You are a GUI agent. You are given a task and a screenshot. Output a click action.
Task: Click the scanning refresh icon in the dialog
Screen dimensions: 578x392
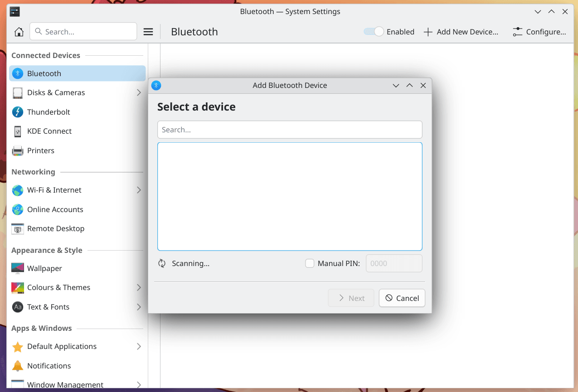(x=162, y=263)
